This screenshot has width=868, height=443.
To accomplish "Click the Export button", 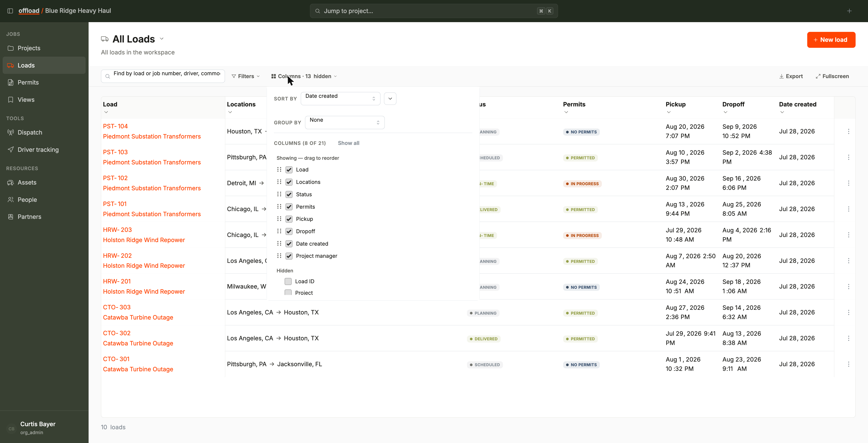I will pyautogui.click(x=791, y=76).
